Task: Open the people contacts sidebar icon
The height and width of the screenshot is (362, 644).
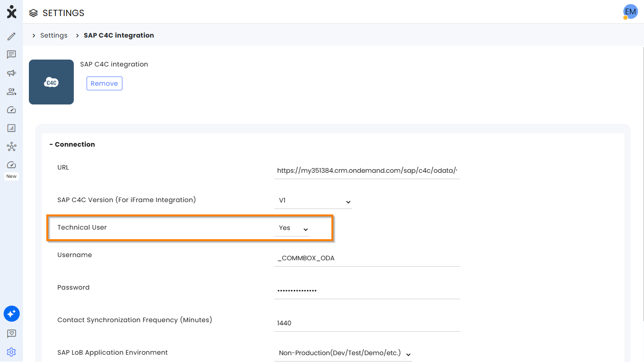Action: [x=11, y=91]
